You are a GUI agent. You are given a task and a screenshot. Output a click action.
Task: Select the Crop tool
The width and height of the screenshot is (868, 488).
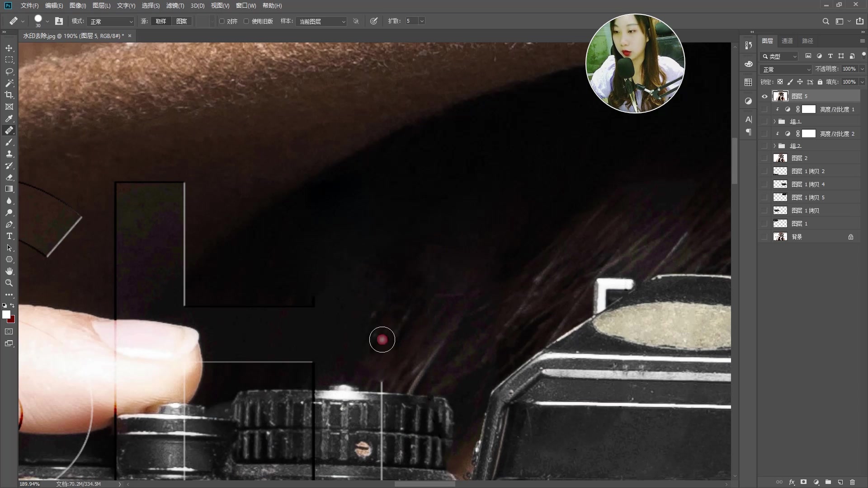[9, 95]
